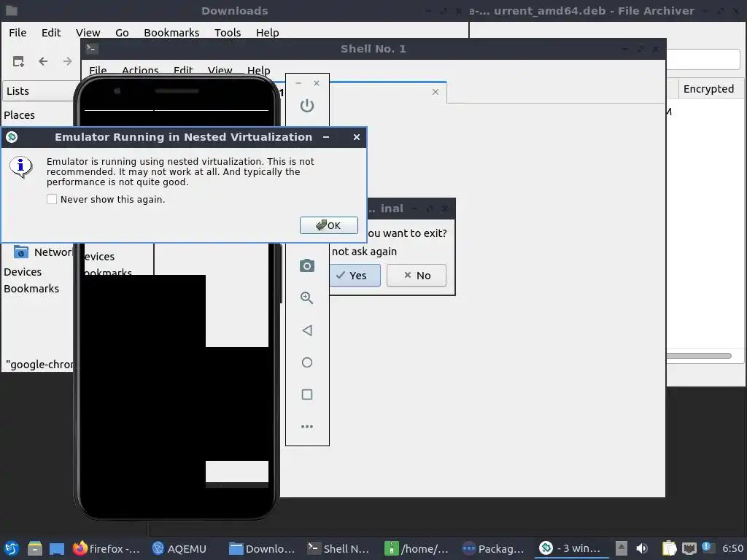Open the start menu in taskbar
Viewport: 747px width, 560px height.
click(12, 548)
